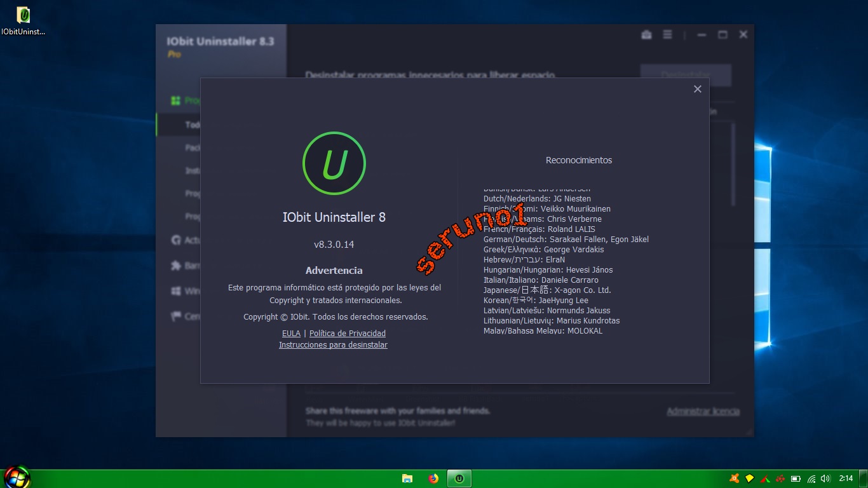
Task: Click the 'Malay/Bahasa Melayu: MOLOKAL' line
Action: click(x=543, y=331)
